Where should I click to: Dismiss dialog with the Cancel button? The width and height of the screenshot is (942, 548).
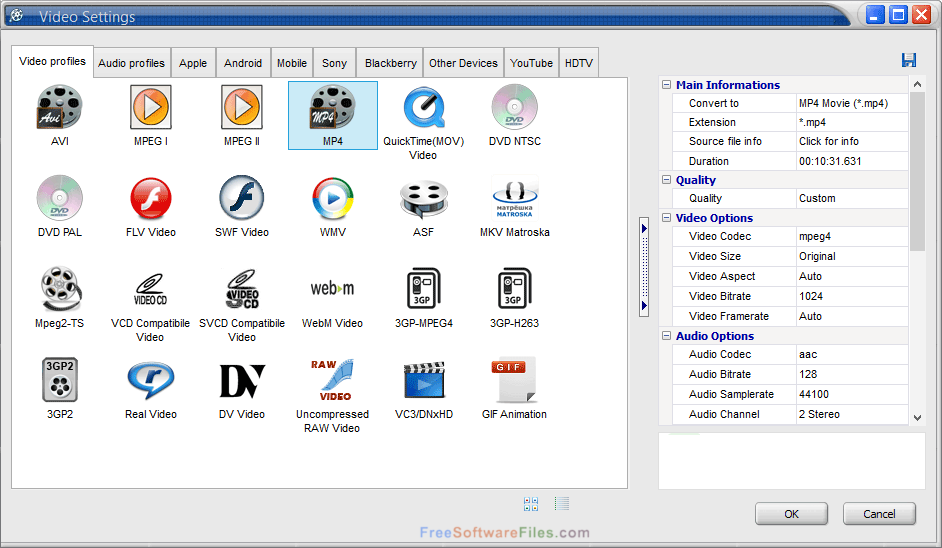pos(879,514)
